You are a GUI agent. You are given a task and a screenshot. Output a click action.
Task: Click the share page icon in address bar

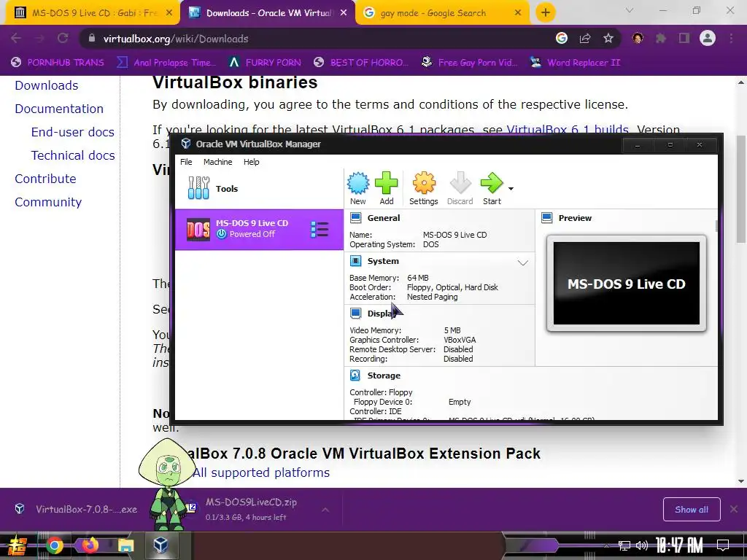coord(585,38)
